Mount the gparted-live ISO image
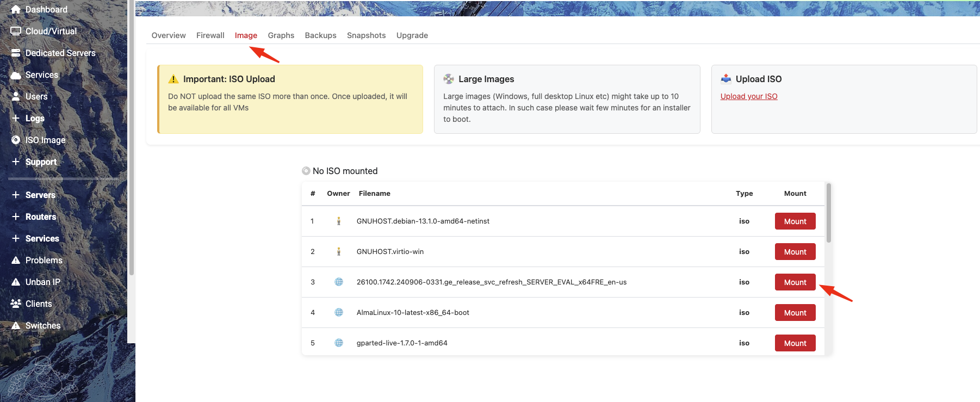Screen dimensions: 980x402 click(x=795, y=343)
